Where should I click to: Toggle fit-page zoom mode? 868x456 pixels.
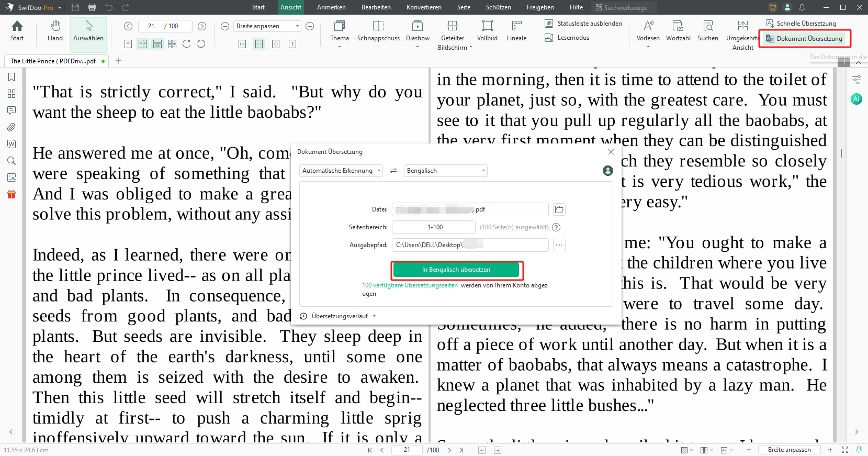coord(276,44)
